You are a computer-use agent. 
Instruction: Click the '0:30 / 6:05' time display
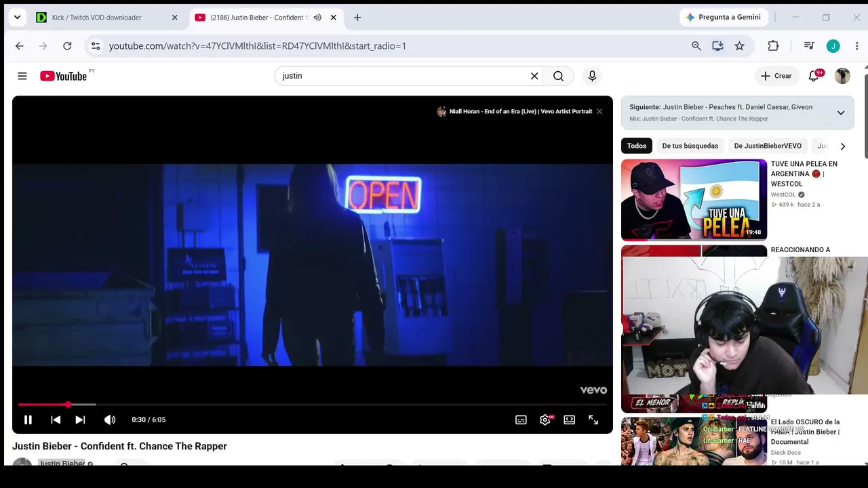point(149,420)
